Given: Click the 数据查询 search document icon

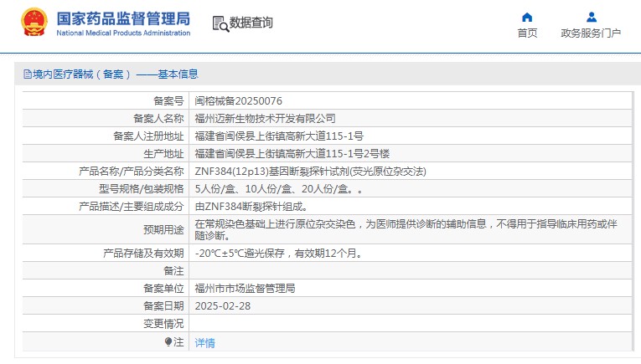Looking at the screenshot, I should pyautogui.click(x=220, y=23).
